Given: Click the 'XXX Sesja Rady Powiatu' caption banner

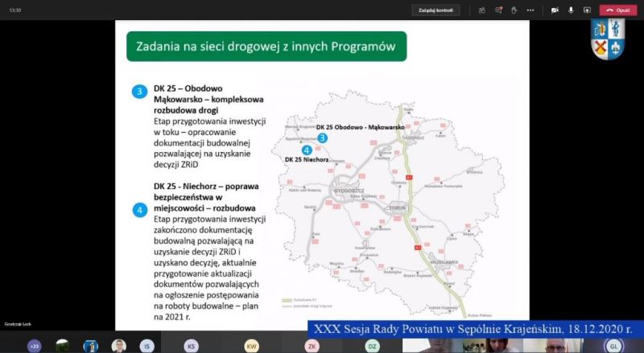Looking at the screenshot, I should click(476, 329).
